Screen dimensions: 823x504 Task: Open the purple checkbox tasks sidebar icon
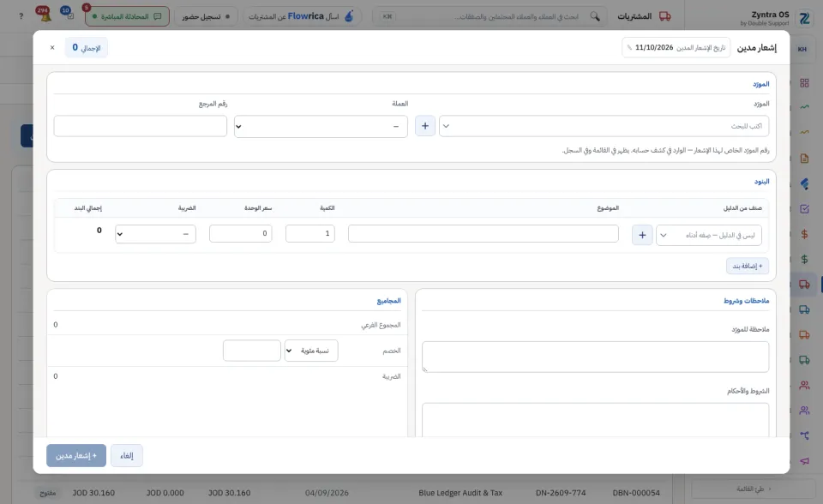click(804, 209)
